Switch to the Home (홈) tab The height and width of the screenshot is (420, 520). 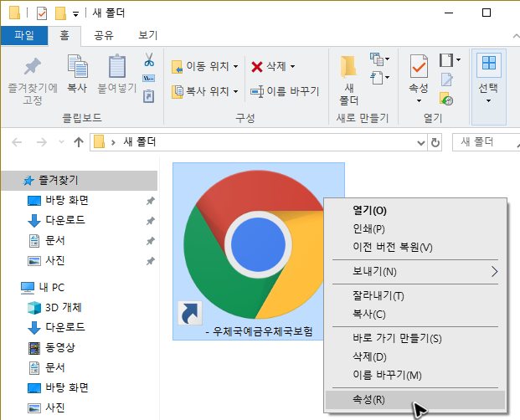point(64,35)
